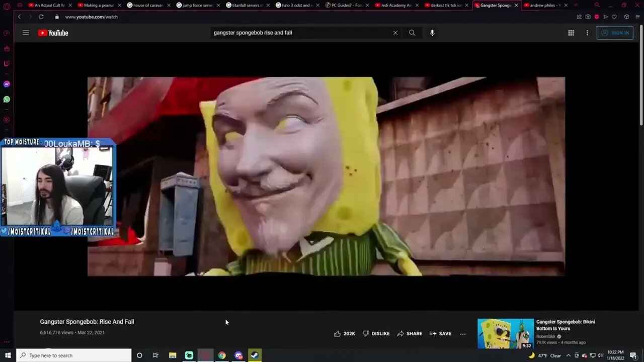Open the 'Gangster Spongebob: Bikini Bottom Is Yours' title link
This screenshot has height=362, width=644.
coord(566,325)
